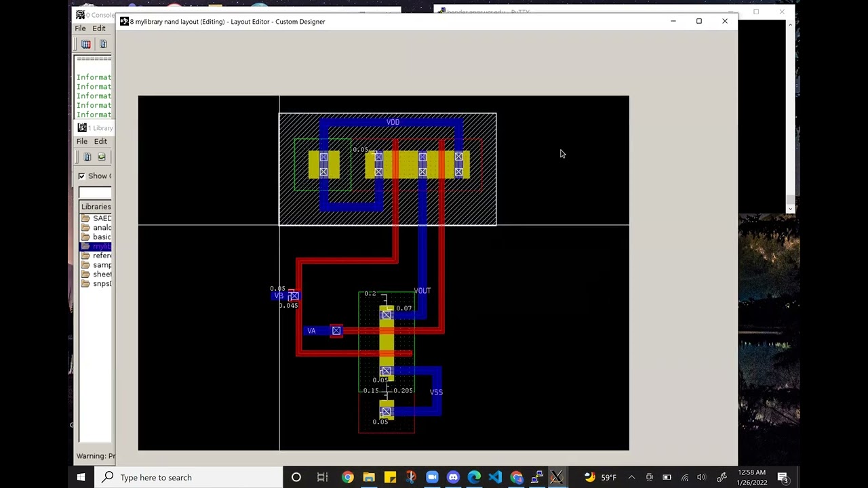Open volume tray icon
Screen dimensions: 868x488
(x=702, y=477)
